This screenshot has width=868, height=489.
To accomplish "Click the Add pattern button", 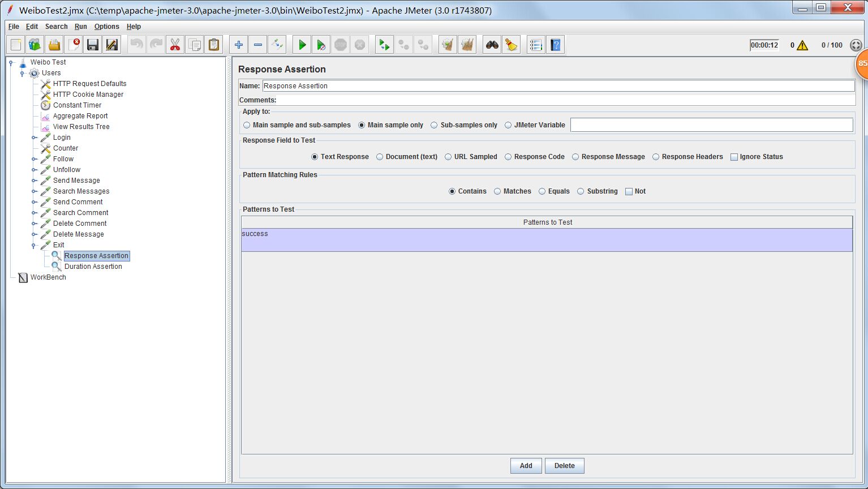I will 526,466.
